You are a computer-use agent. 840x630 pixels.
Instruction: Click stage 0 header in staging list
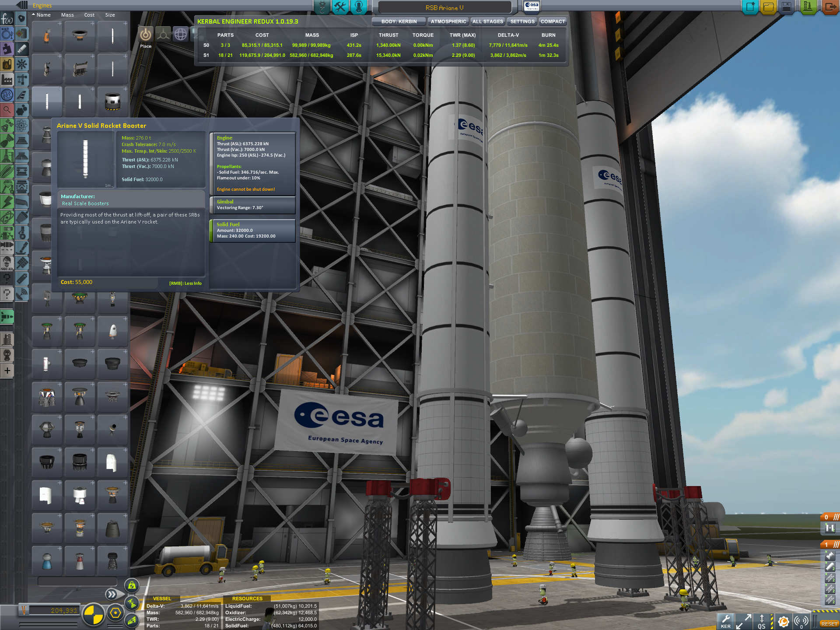tap(830, 517)
